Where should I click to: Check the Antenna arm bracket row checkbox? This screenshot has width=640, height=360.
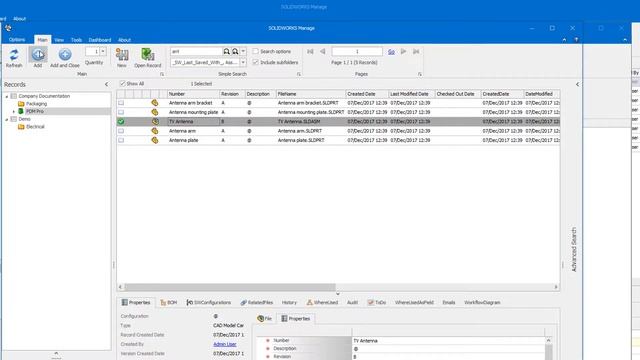click(121, 103)
